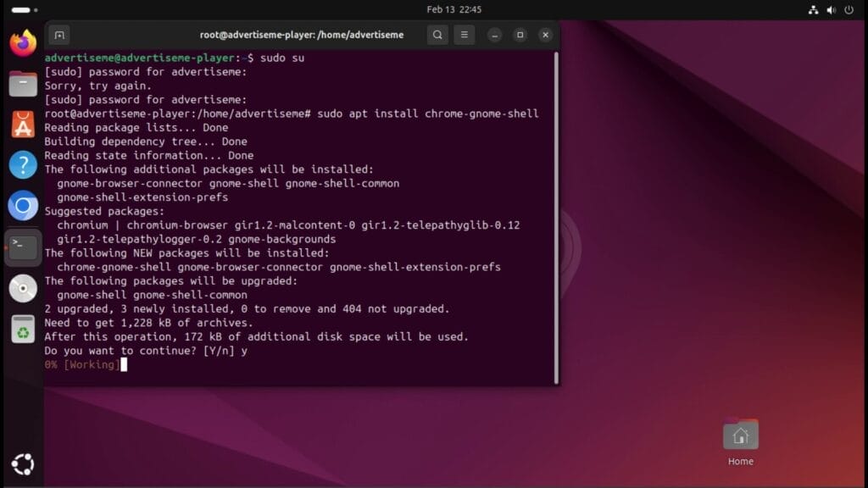Open the terminal hamburger menu
This screenshot has width=868, height=488.
tap(465, 35)
